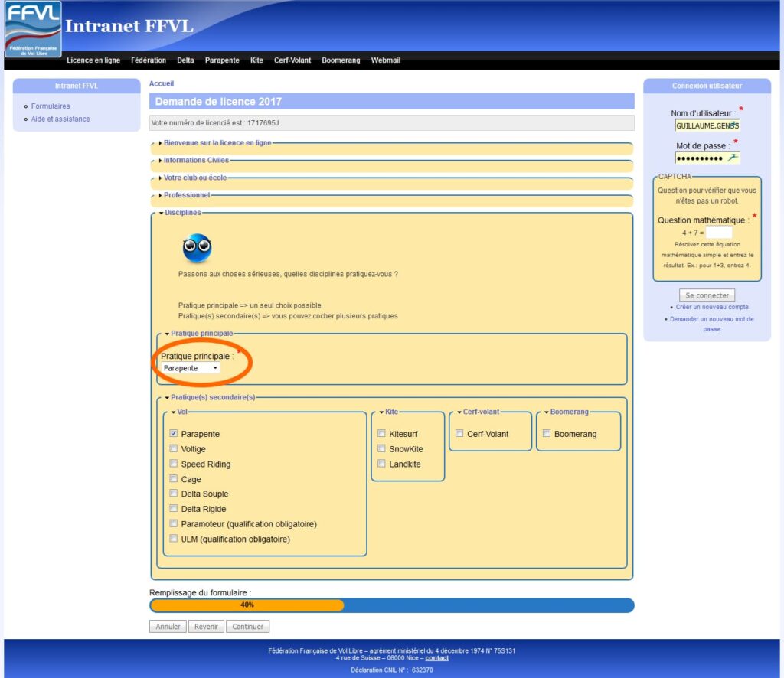Expand the Informations Civiles section

[195, 161]
